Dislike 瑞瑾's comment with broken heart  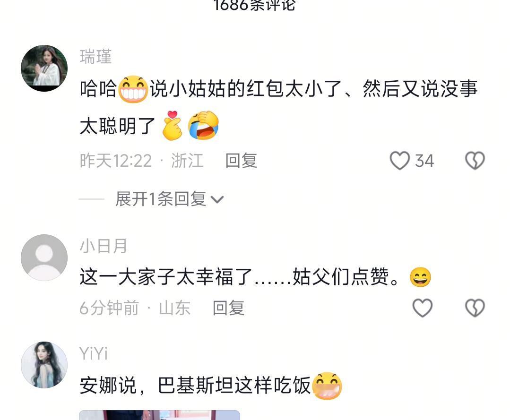475,161
